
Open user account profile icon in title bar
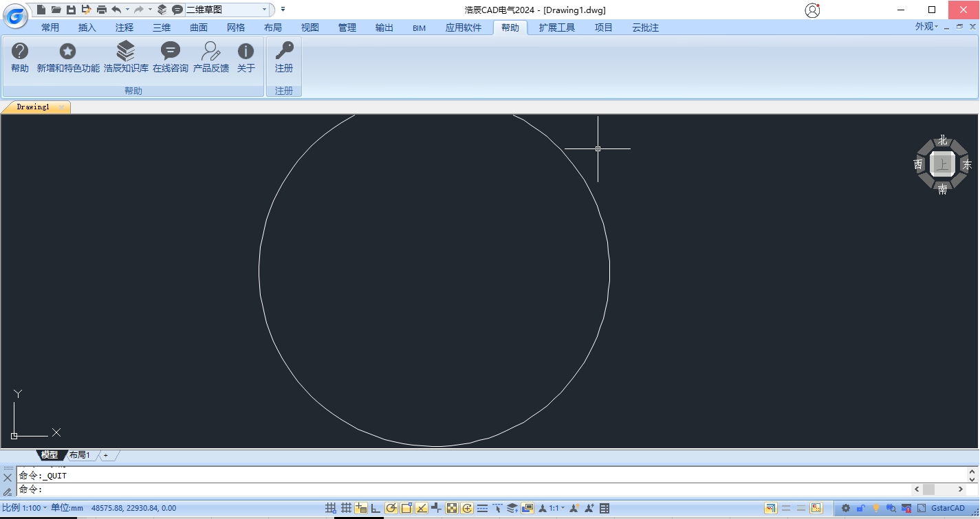tap(812, 10)
